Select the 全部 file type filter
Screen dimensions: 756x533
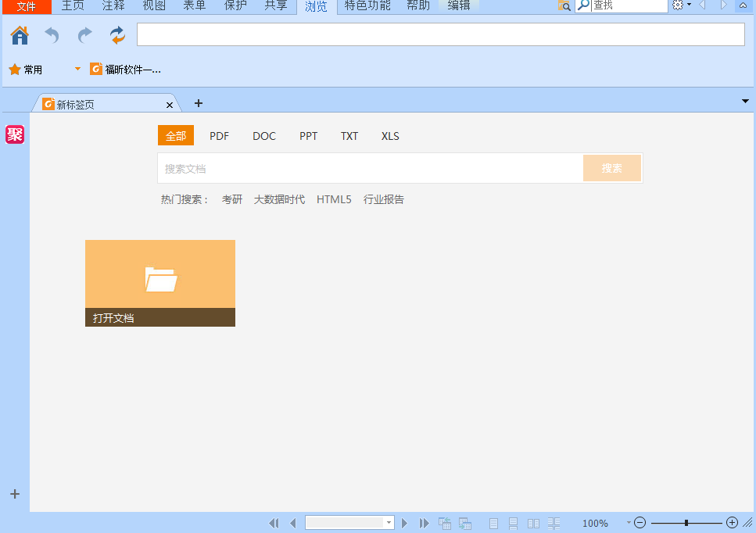coord(175,135)
